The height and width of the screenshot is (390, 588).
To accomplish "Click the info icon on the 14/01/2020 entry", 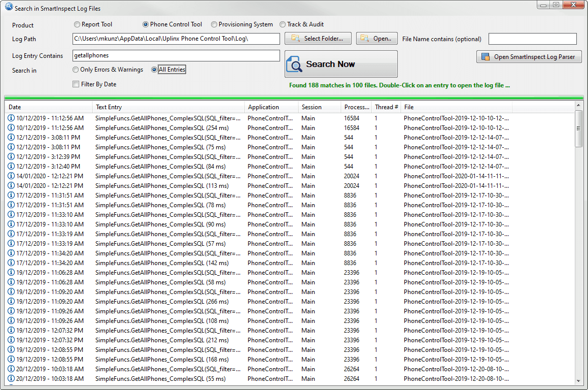I will coord(11,176).
